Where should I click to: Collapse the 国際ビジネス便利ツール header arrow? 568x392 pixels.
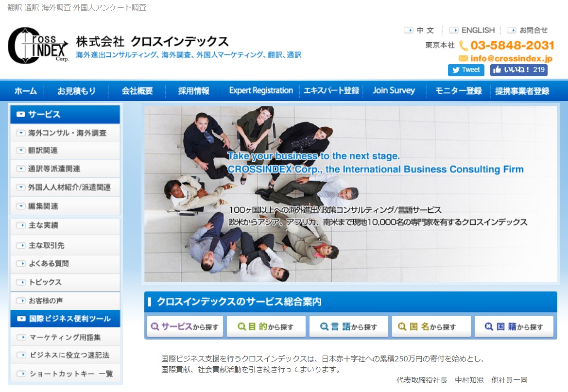21,319
